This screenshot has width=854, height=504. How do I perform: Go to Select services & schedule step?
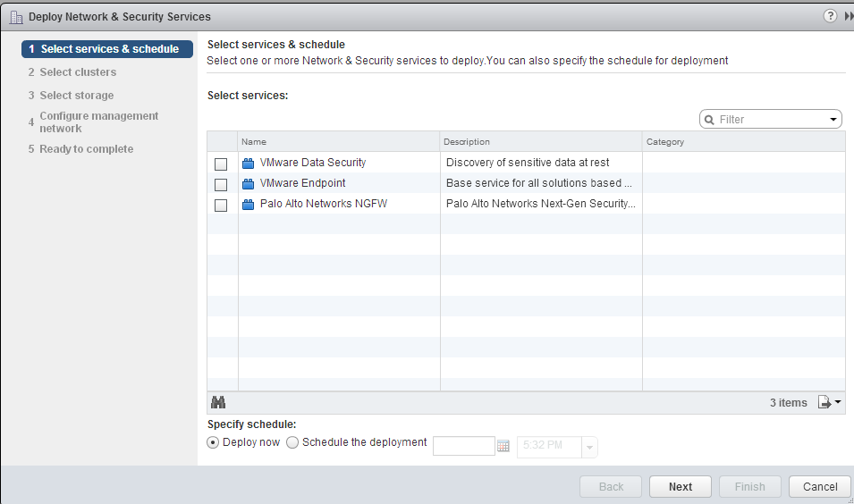pos(109,49)
